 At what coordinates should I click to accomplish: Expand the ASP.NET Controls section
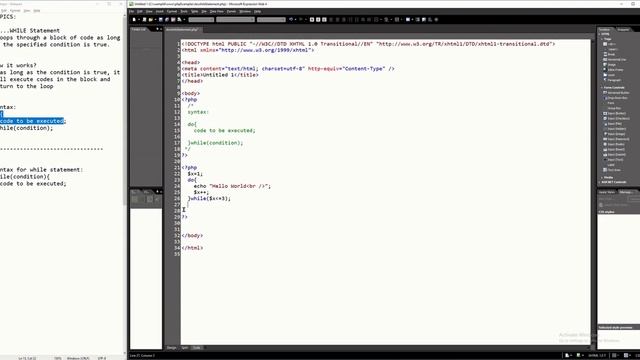[600, 182]
